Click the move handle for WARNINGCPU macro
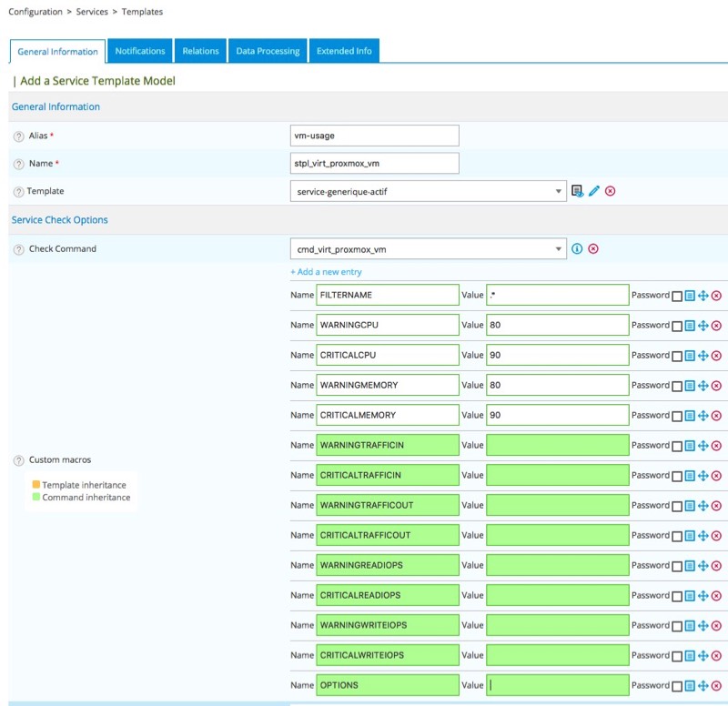This screenshot has height=706, width=728. pos(703,326)
